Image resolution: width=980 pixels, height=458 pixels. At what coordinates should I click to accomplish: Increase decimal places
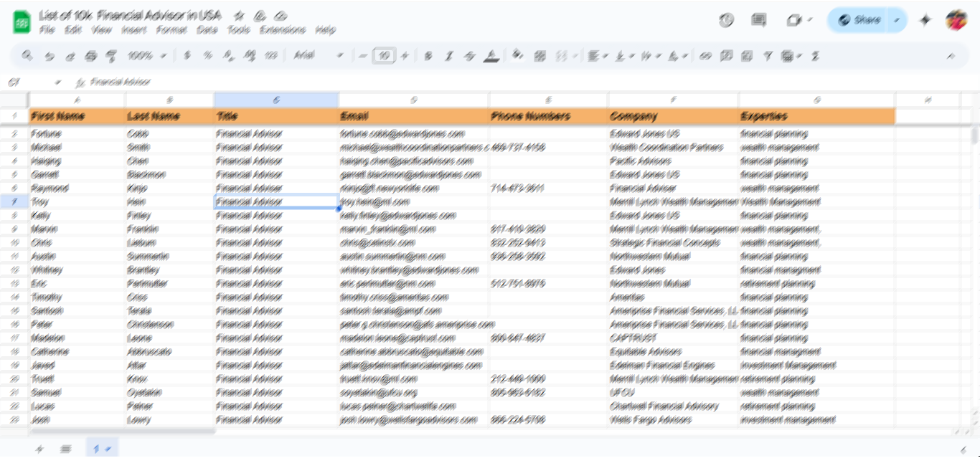(250, 56)
